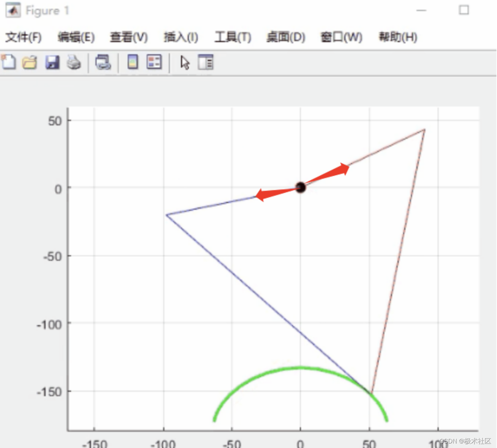
Task: Click y-axis tick label -100
Action: 49,324
